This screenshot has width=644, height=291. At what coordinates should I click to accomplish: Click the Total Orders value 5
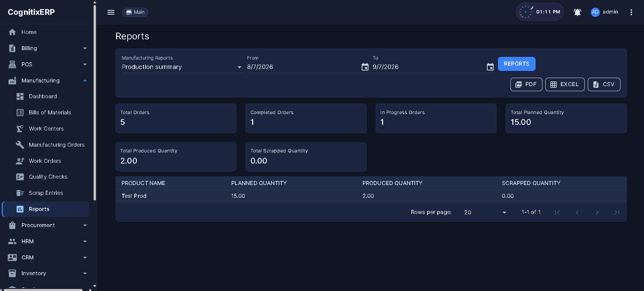[x=123, y=122]
